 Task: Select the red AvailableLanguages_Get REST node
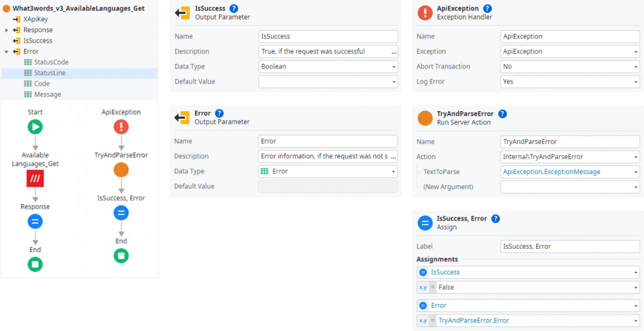coord(35,180)
